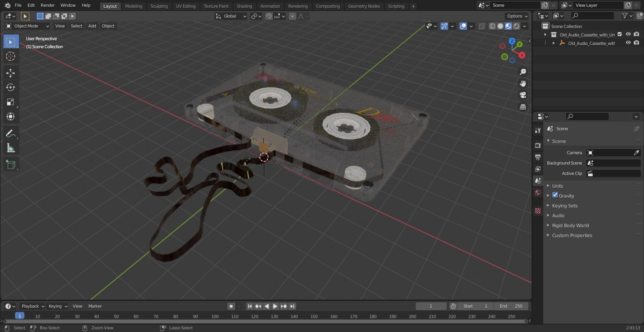Viewport: 644px width, 332px height.
Task: Click the pan hand viewport icon
Action: click(x=523, y=83)
